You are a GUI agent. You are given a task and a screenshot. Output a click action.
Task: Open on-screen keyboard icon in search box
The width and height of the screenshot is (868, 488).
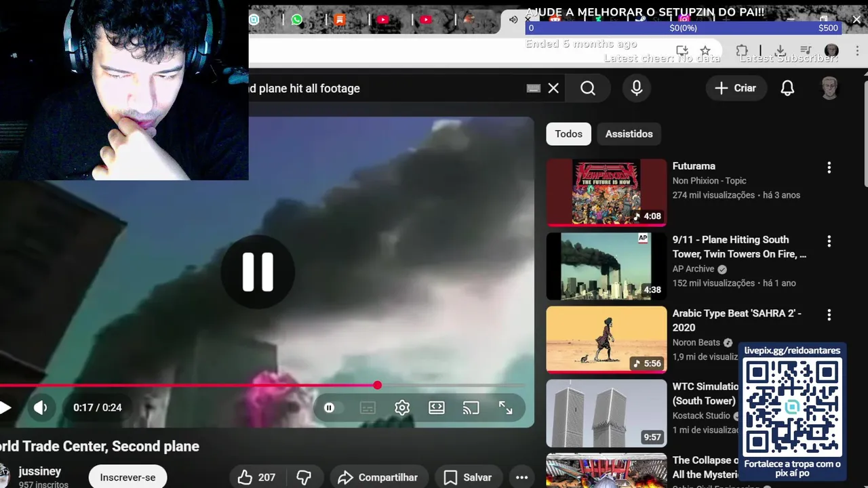tap(534, 88)
